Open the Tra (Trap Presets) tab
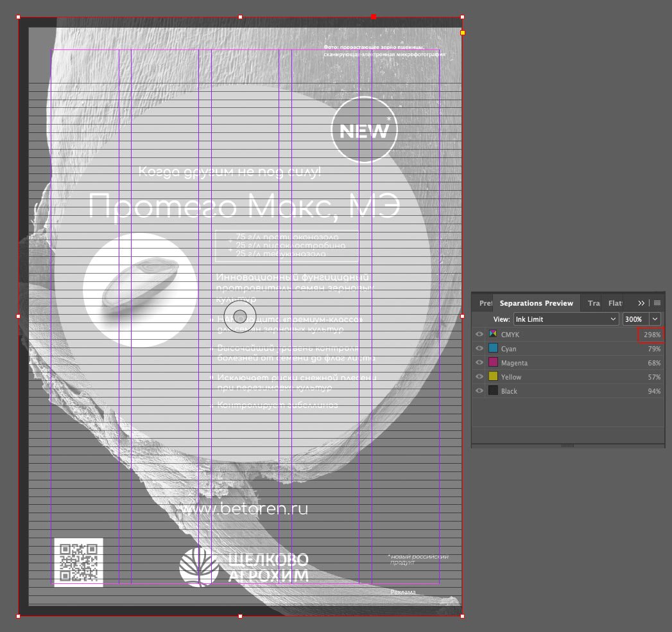 click(x=594, y=303)
